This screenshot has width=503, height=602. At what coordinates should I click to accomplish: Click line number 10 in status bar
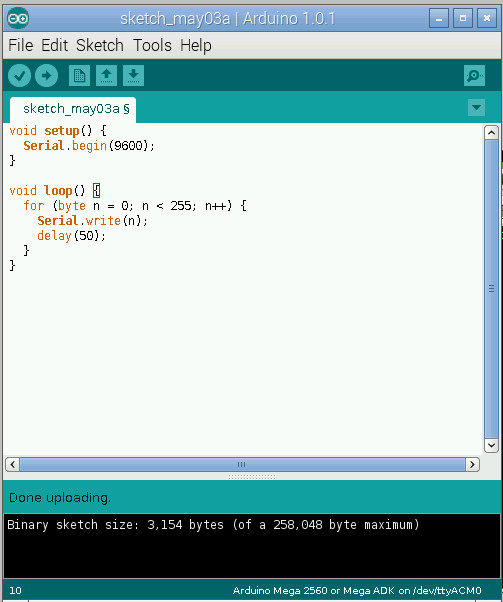[x=15, y=590]
